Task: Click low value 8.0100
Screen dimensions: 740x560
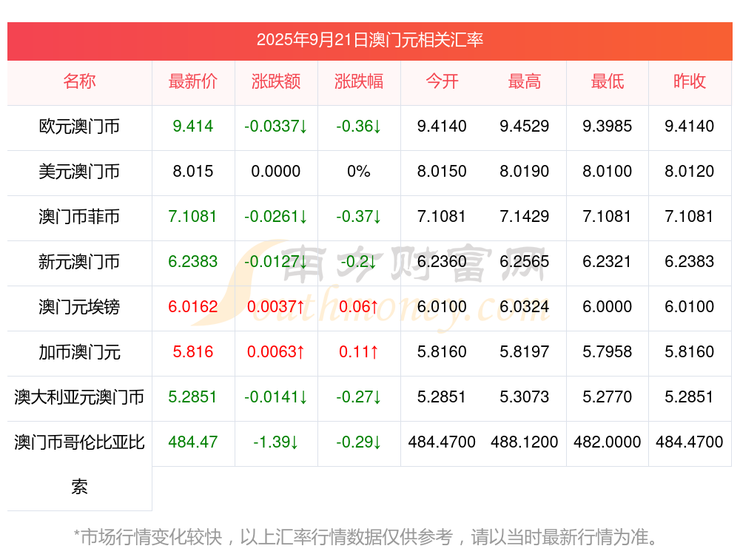Action: pos(608,172)
